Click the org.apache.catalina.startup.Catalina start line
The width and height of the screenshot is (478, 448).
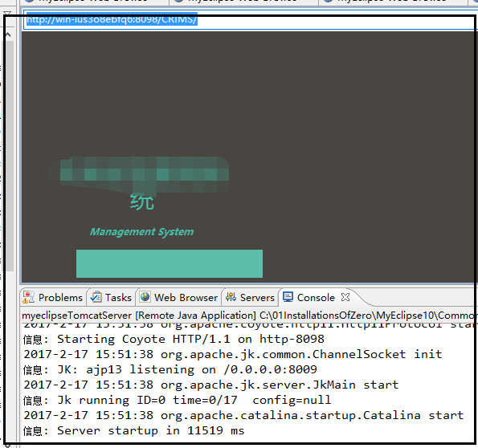[x=243, y=415]
